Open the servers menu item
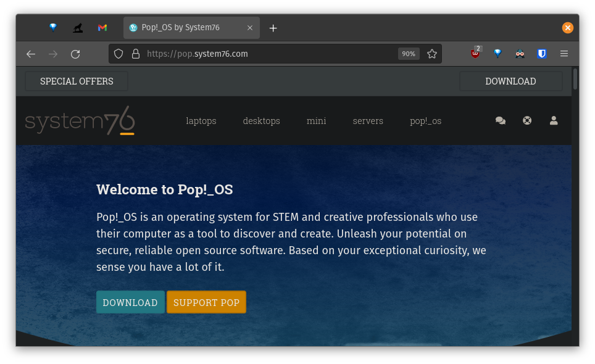 tap(368, 121)
